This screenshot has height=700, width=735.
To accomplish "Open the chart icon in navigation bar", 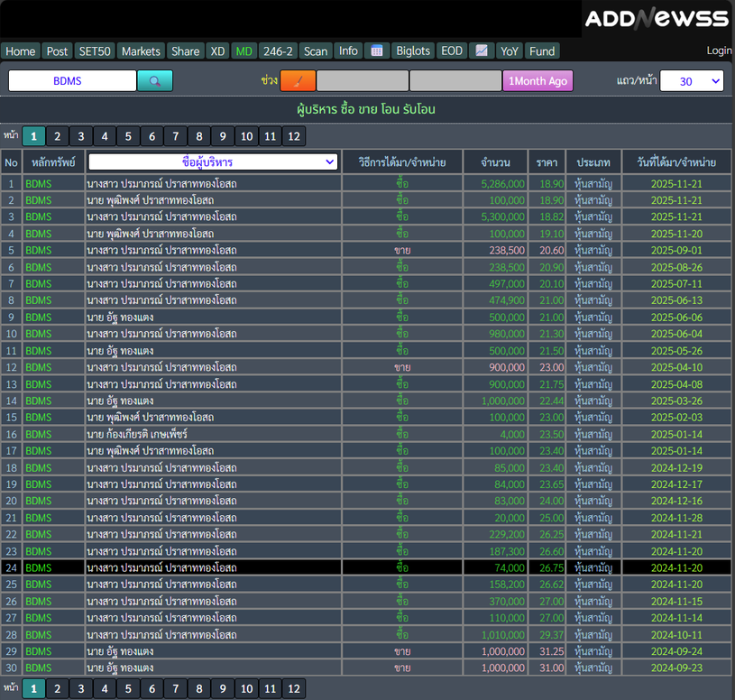I will (x=482, y=51).
